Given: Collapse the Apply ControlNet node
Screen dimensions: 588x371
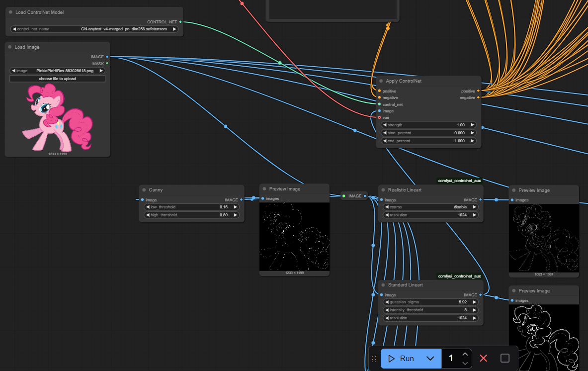Looking at the screenshot, I should 381,81.
